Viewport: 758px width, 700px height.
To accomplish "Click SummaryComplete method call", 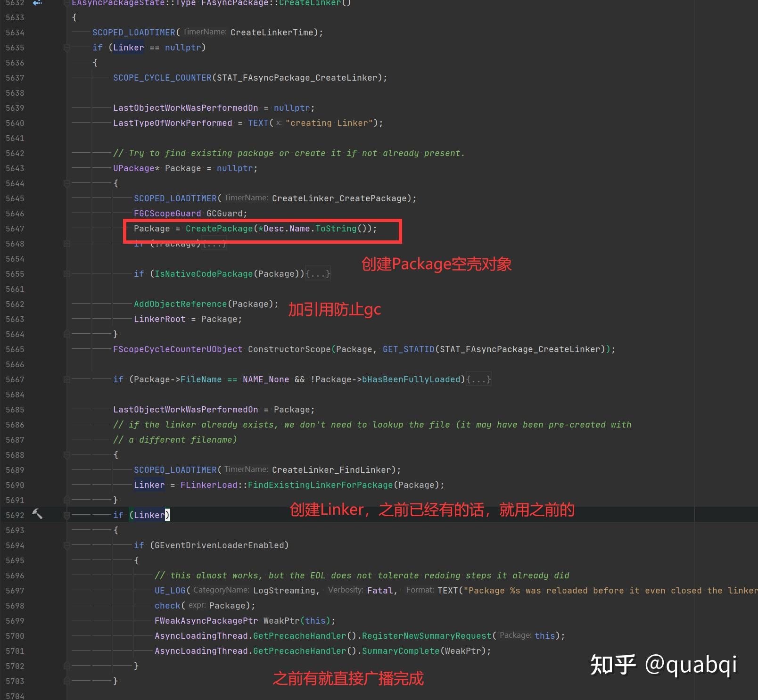I will [401, 651].
